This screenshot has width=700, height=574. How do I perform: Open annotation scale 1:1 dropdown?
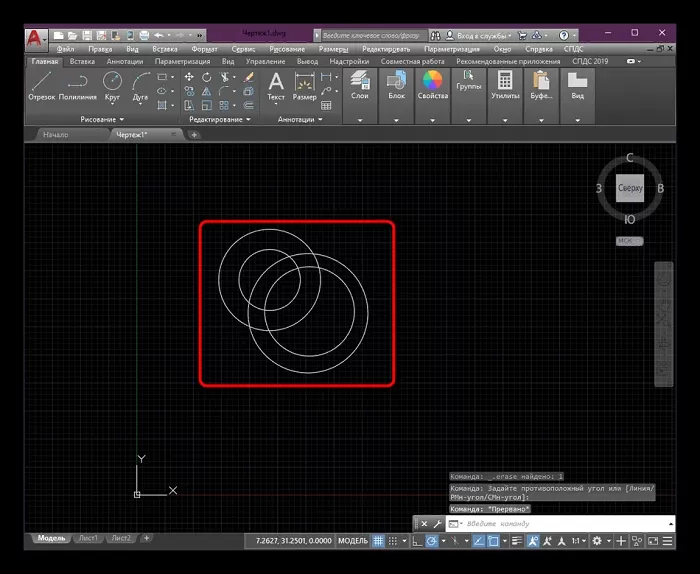pos(579,541)
